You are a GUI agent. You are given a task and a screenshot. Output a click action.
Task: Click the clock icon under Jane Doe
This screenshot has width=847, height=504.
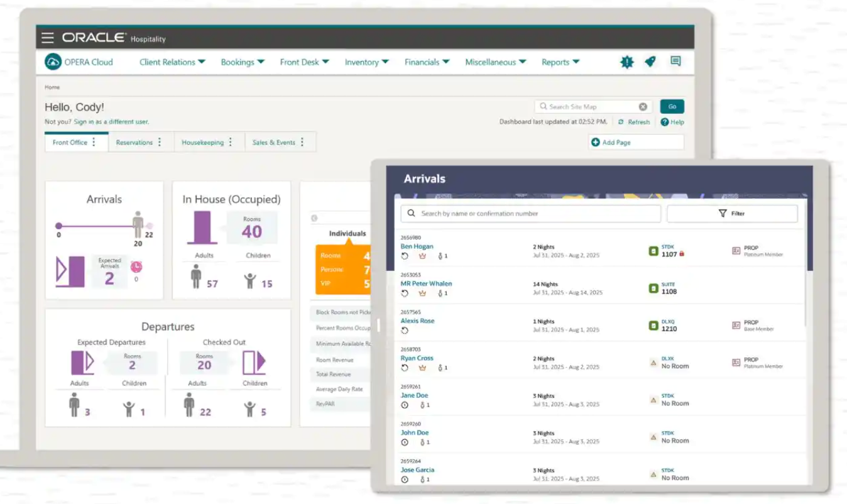pyautogui.click(x=405, y=405)
